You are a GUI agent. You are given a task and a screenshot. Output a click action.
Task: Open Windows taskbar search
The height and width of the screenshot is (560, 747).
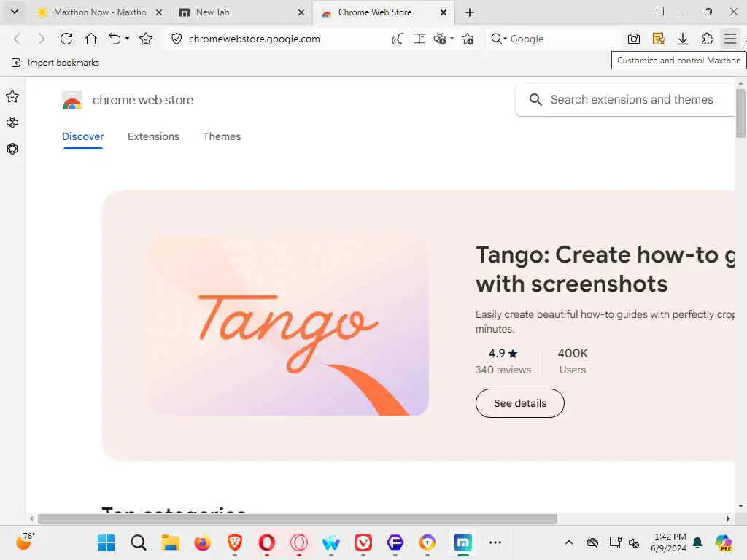(x=138, y=542)
